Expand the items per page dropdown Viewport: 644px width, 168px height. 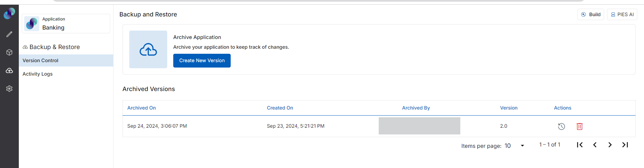(515, 146)
